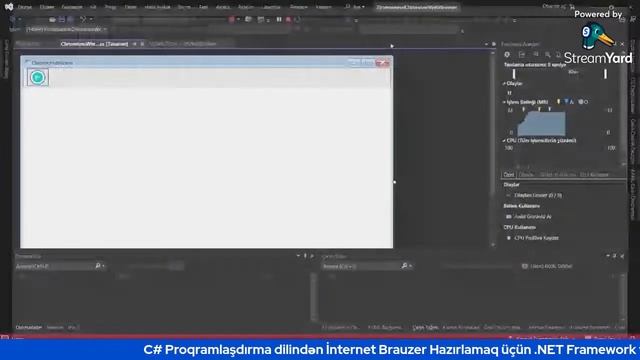
Task: Open the Proje menu
Action: (110, 7)
